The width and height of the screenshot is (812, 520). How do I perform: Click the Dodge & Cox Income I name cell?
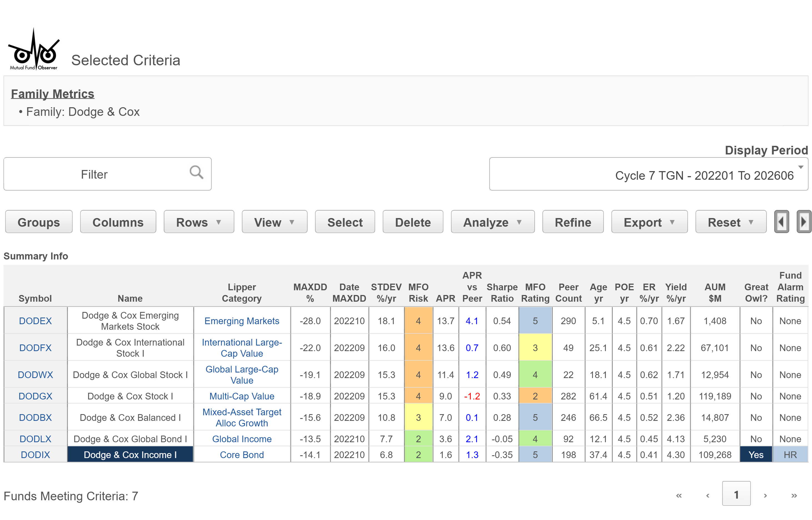(x=130, y=455)
